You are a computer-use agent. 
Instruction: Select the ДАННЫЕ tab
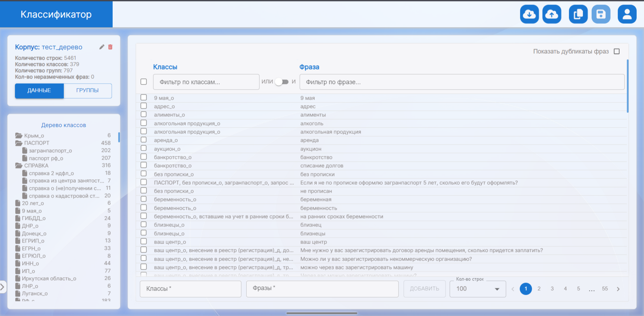39,91
